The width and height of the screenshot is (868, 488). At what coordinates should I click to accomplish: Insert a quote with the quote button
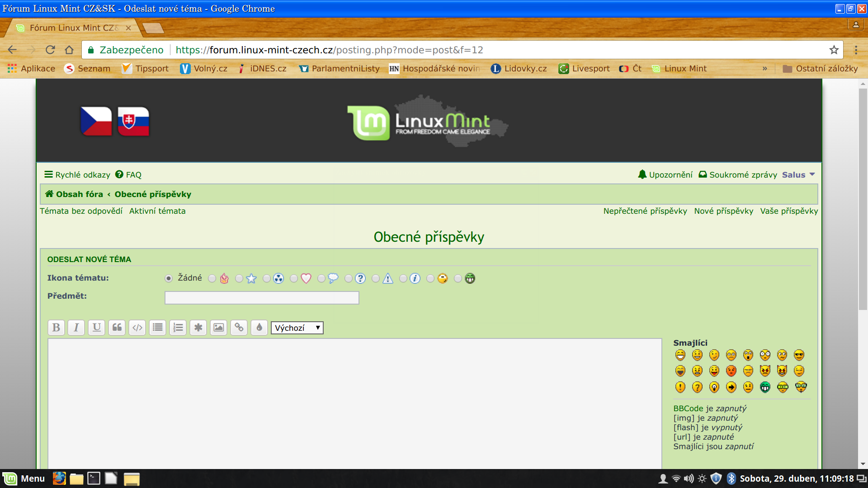point(117,328)
